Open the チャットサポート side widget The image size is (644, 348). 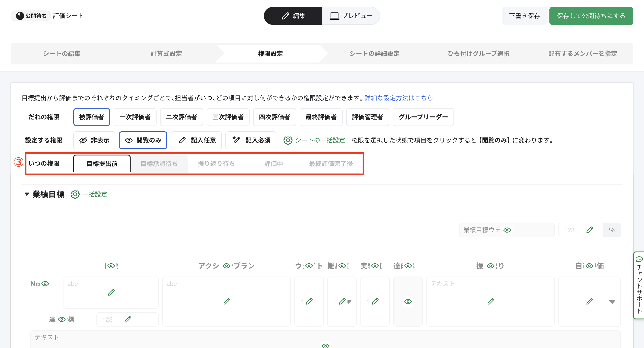click(x=639, y=285)
